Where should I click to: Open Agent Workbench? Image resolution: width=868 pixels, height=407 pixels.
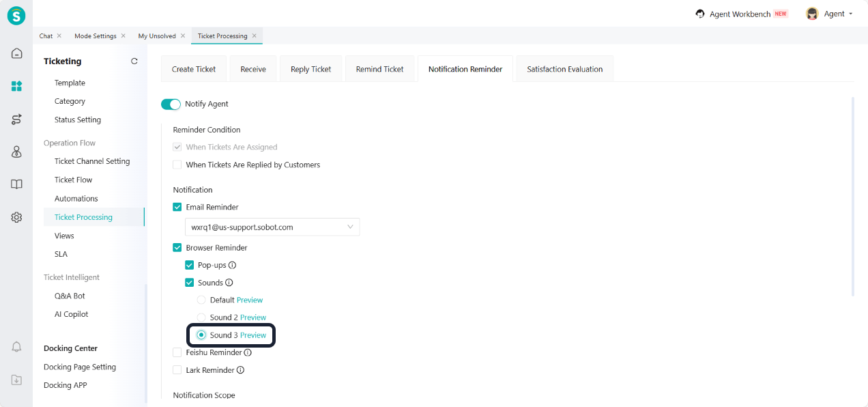740,14
